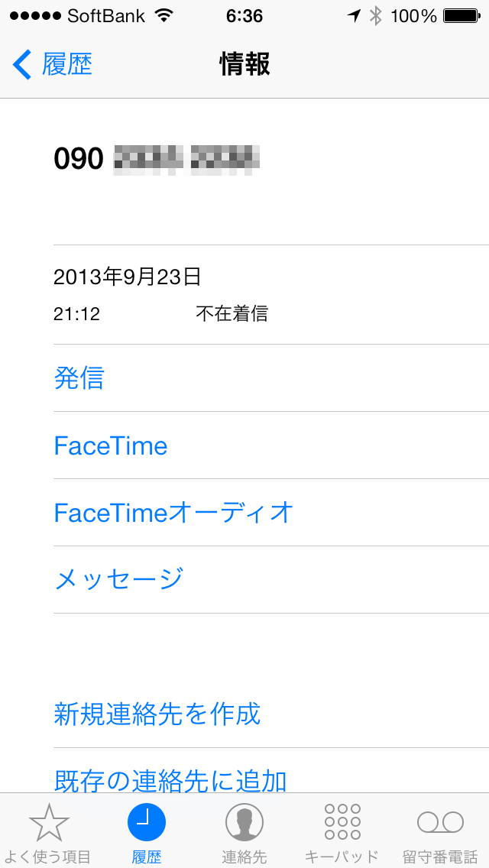The image size is (489, 868).
Task: Send a メッセージ to this number
Action: tap(118, 579)
